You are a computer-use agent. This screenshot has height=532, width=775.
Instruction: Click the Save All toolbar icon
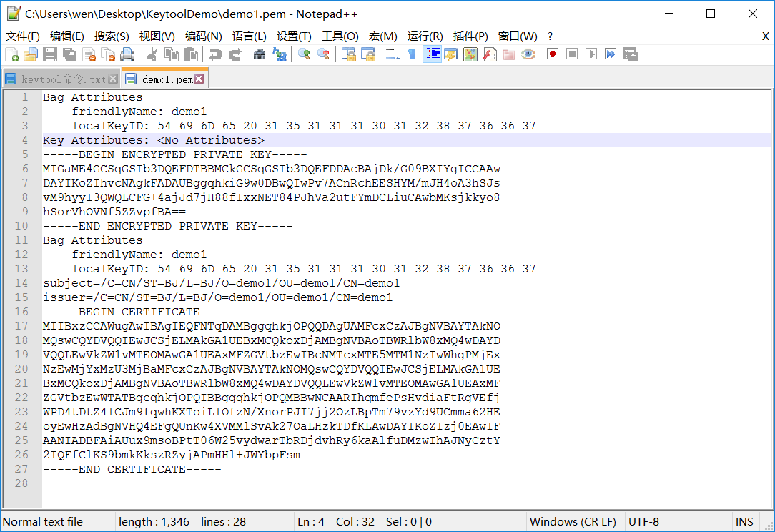69,54
